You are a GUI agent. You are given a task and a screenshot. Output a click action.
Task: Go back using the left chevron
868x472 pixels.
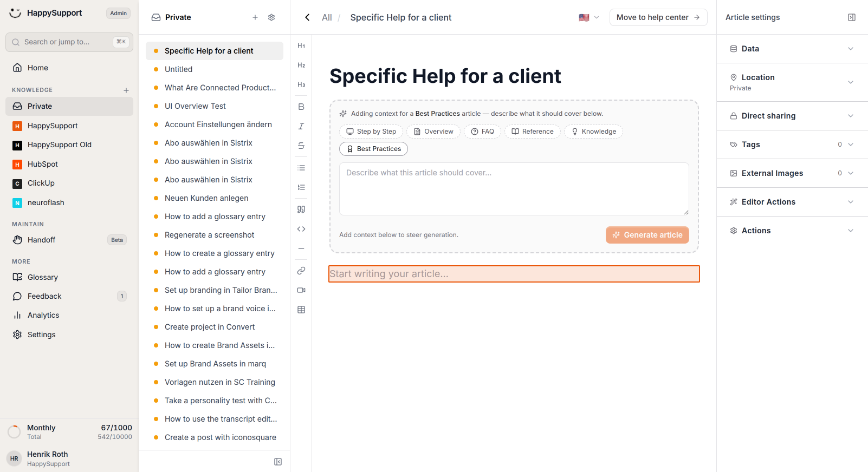[307, 17]
